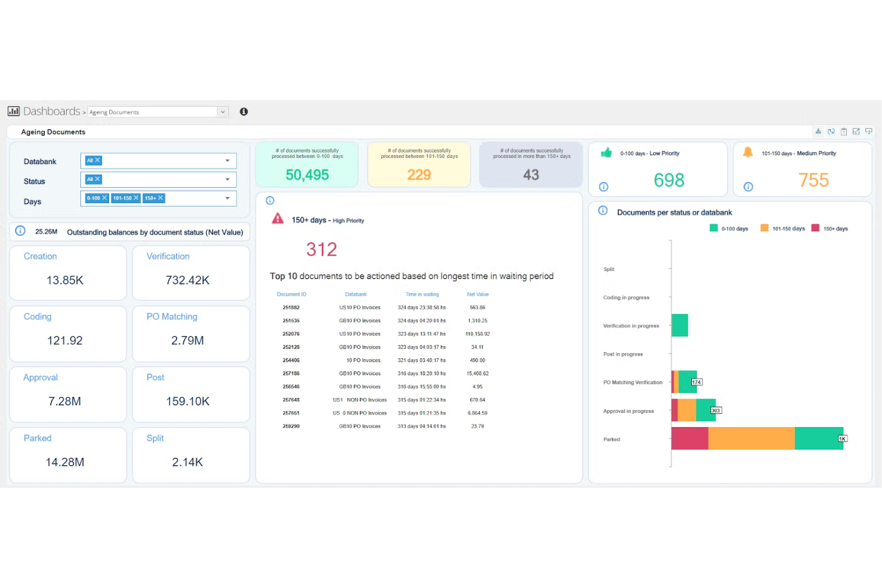
Task: Open the info icon on Documents per status panel
Action: 603,211
